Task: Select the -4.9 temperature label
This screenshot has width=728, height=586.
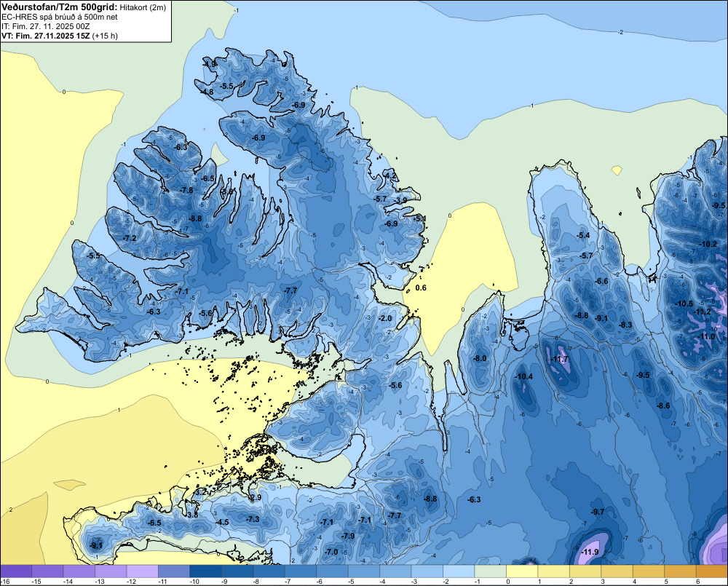Action: [x=210, y=64]
